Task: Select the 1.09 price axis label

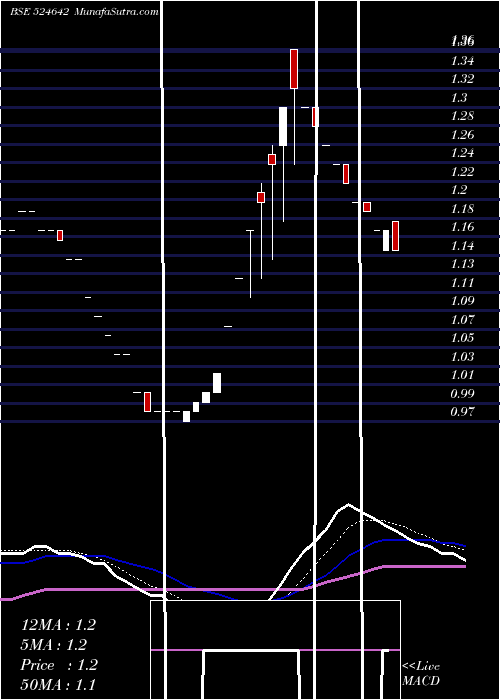Action: [462, 300]
